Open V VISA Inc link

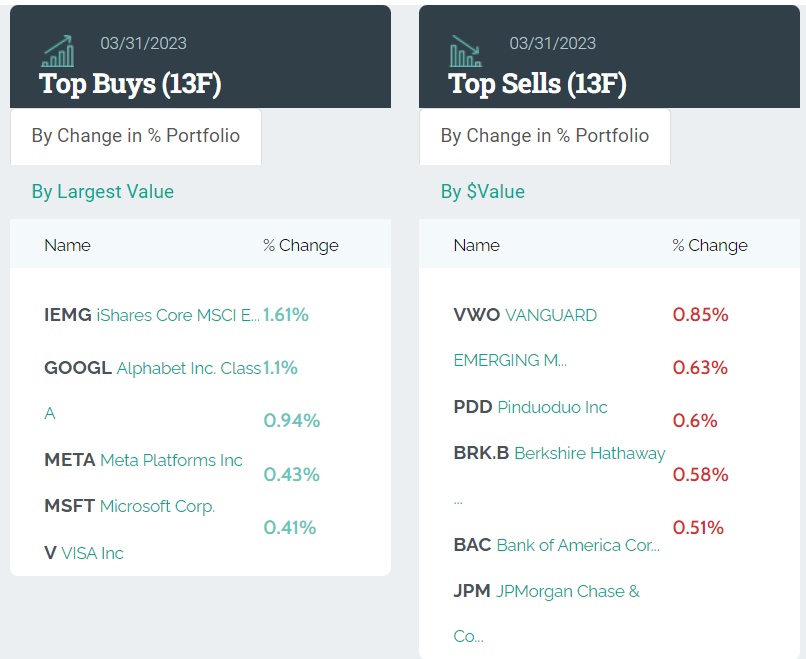pos(84,553)
